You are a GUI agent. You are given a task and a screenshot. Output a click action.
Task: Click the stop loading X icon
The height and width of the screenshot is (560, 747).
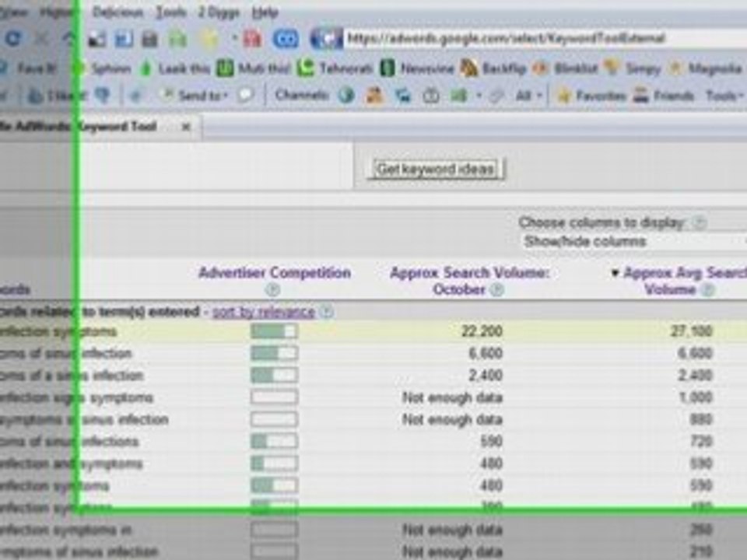tap(42, 39)
